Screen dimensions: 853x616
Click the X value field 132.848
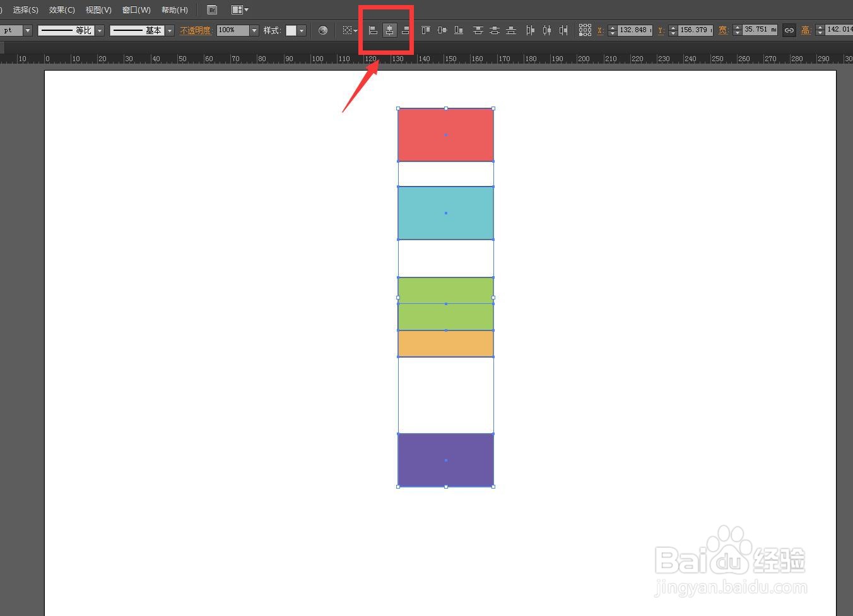click(x=635, y=30)
